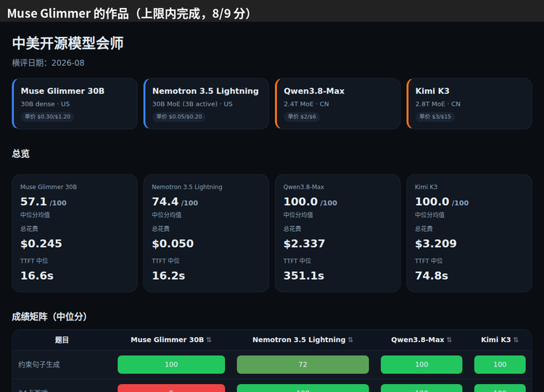Viewport: 544px width, 392px height.
Task: Click the 16.2s TTFT value
Action: coord(168,276)
